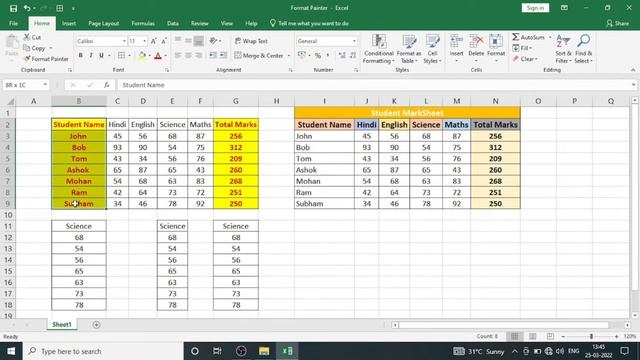Toggle align right

pyautogui.click(x=198, y=56)
